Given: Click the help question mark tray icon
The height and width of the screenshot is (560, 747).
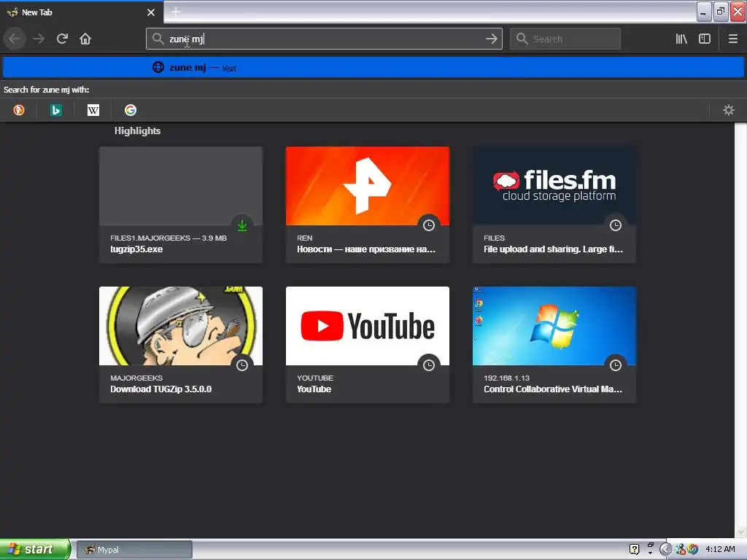Looking at the screenshot, I should 634,549.
